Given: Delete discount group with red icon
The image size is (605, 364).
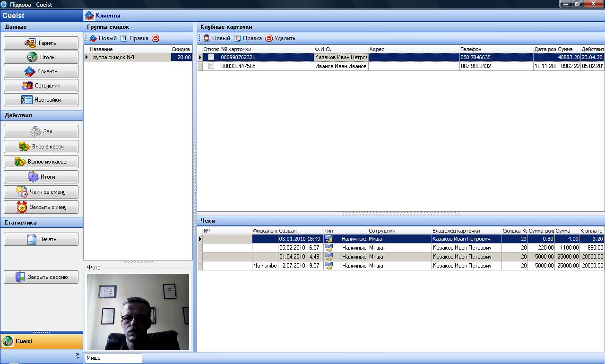Looking at the screenshot, I should click(x=156, y=38).
